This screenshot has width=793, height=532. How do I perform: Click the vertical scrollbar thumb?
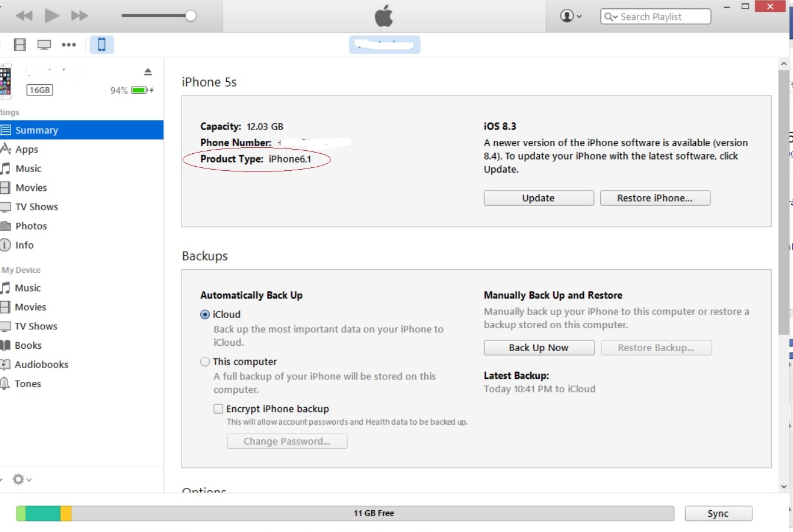pos(784,202)
